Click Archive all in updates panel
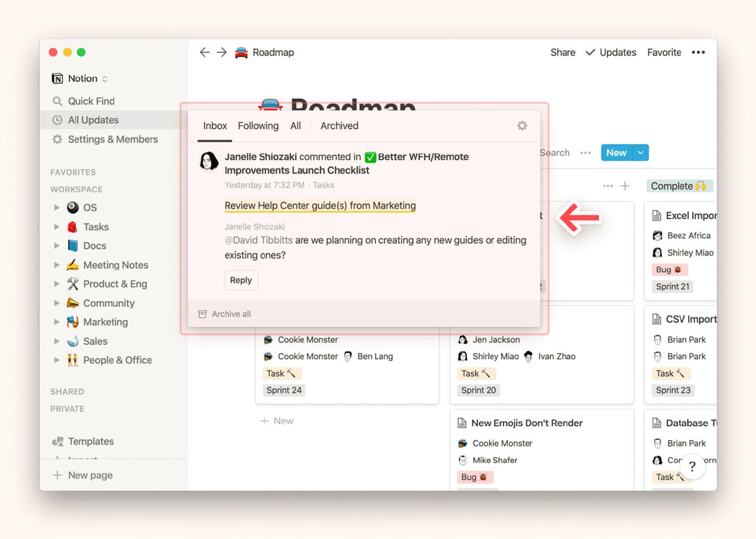 [x=231, y=314]
